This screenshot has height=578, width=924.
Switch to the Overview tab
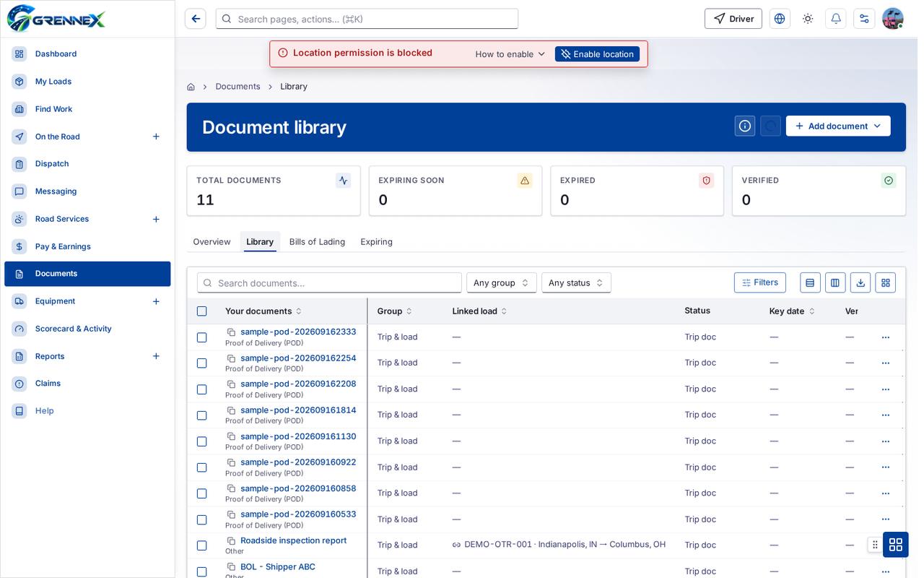[x=212, y=242]
